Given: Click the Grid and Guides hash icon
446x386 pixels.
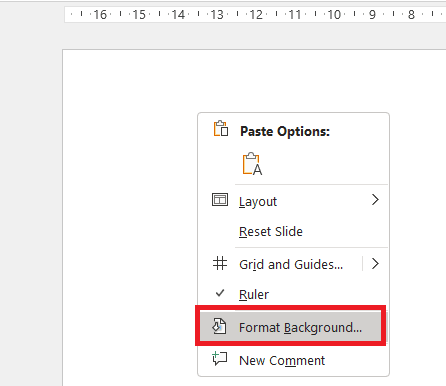Looking at the screenshot, I should coord(220,263).
